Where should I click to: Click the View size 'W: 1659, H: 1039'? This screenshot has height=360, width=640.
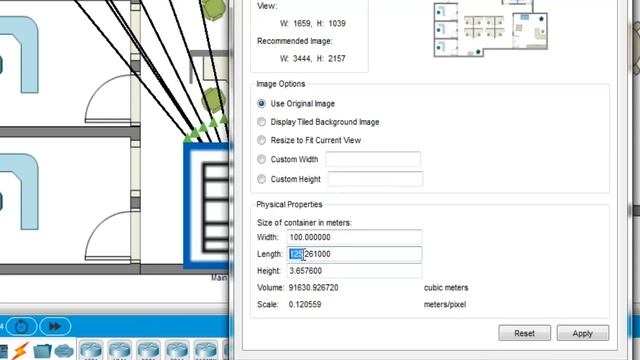[x=313, y=24]
